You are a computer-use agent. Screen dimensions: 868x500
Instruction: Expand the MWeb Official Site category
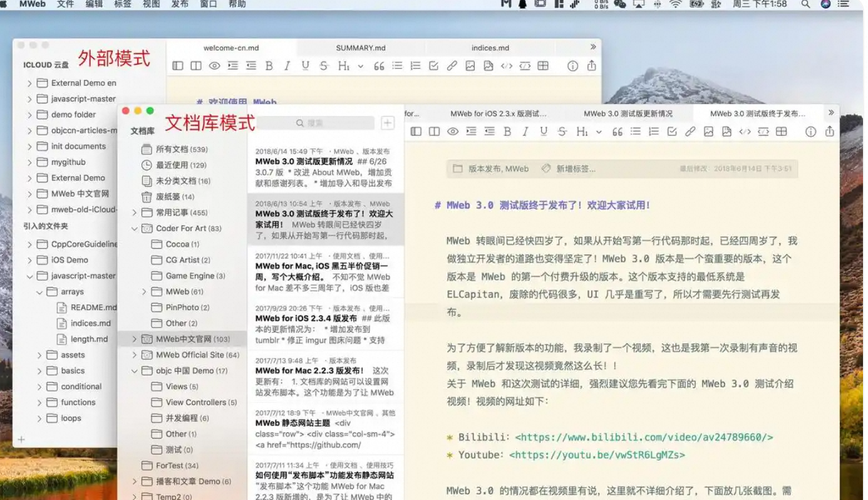134,355
